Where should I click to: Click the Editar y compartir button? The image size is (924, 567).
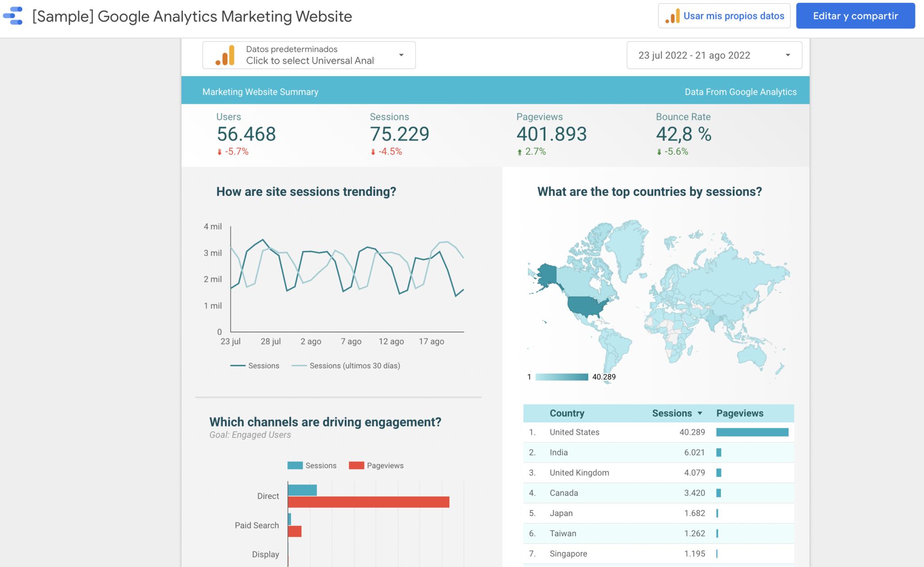click(x=855, y=16)
